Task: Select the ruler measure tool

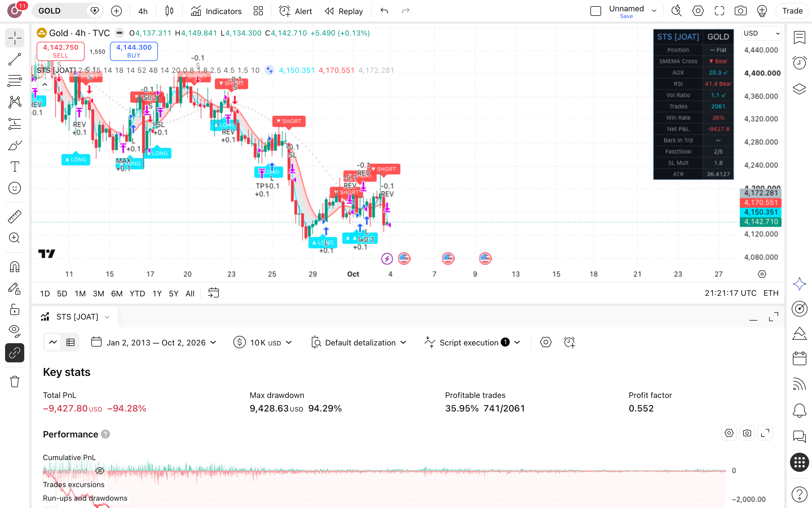Action: point(14,217)
